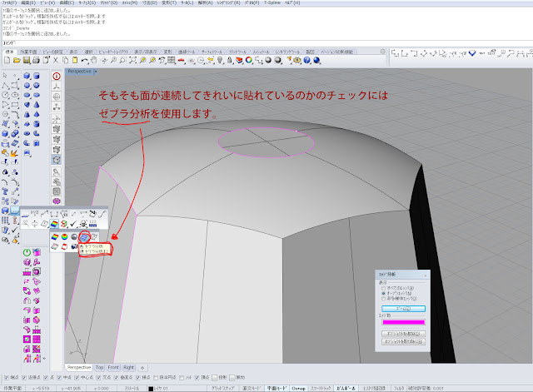
Task: Click the green power icon
Action: 27,252
